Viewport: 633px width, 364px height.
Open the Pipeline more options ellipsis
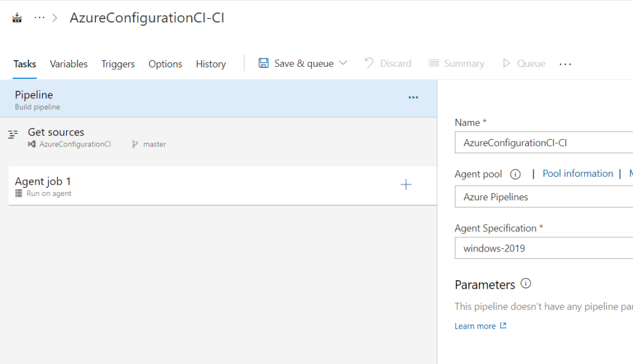(413, 98)
